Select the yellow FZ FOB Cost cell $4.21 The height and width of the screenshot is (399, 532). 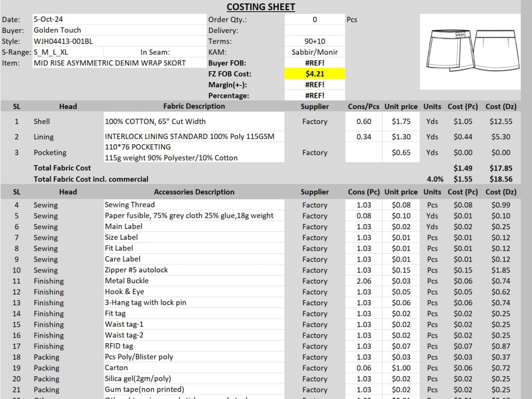click(x=314, y=73)
